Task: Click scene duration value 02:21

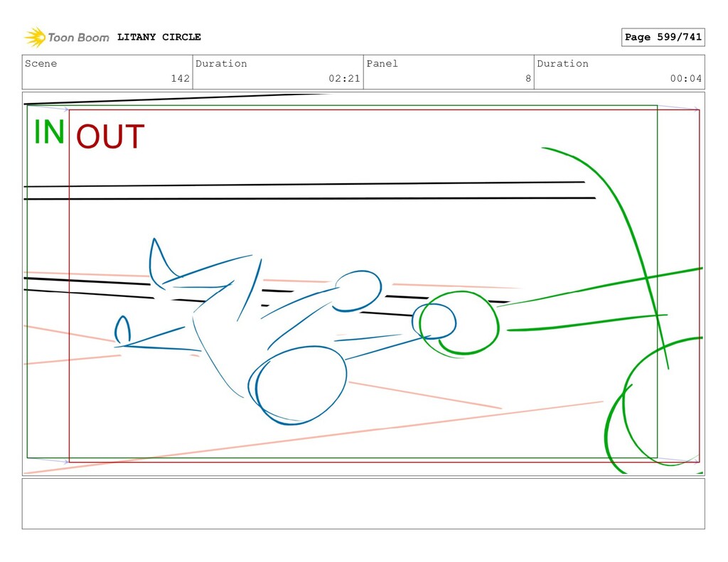Action: pyautogui.click(x=344, y=78)
